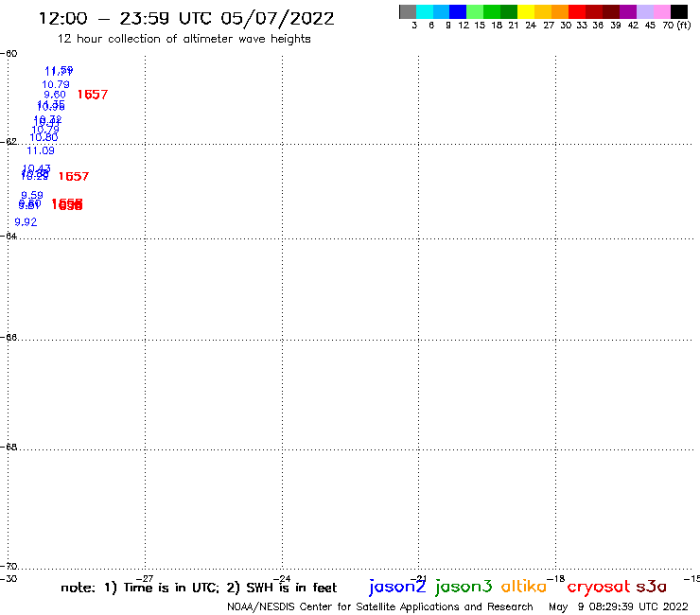
Task: Click the blue 'jason2' legend label
Action: 397,587
